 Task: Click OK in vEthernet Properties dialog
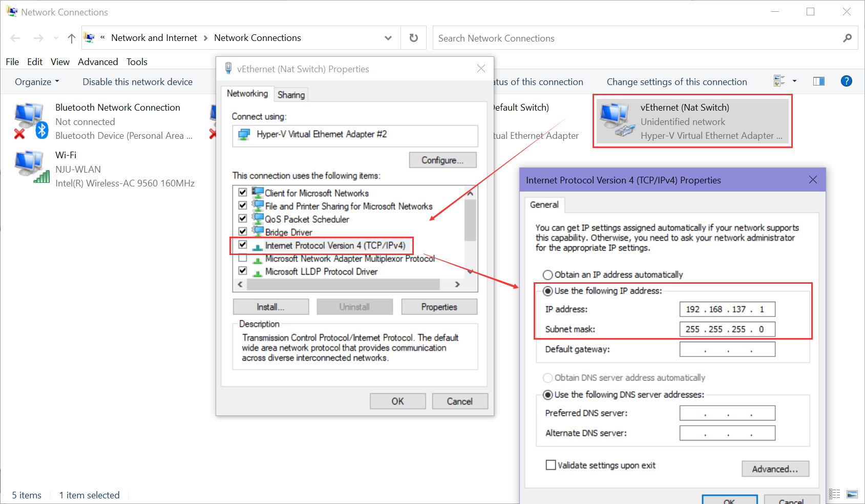point(398,401)
